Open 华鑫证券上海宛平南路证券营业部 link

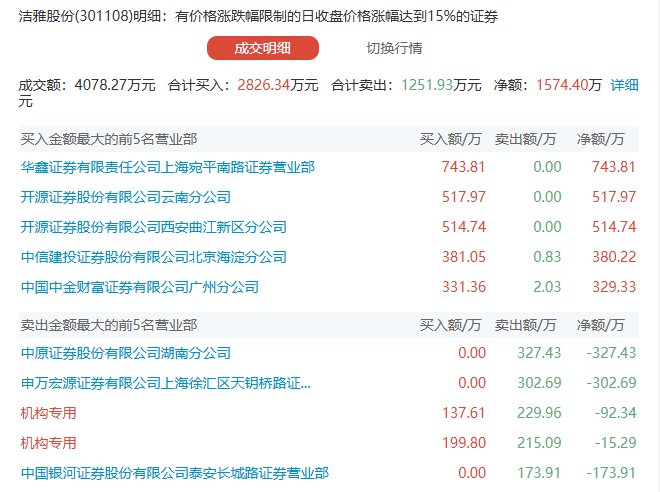point(168,167)
